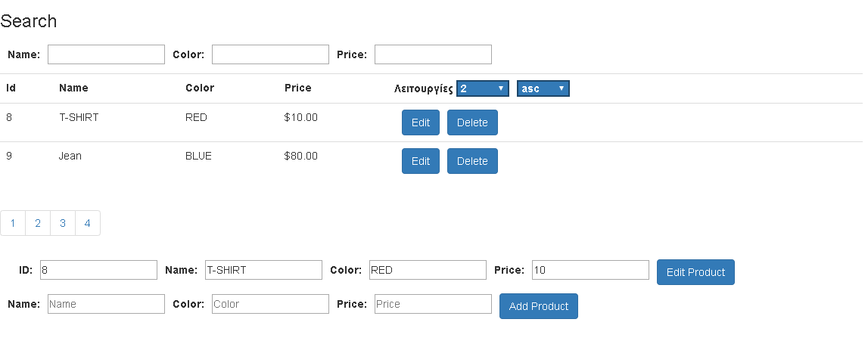868x344 pixels.
Task: Click the ID field containing 8
Action: click(x=98, y=270)
